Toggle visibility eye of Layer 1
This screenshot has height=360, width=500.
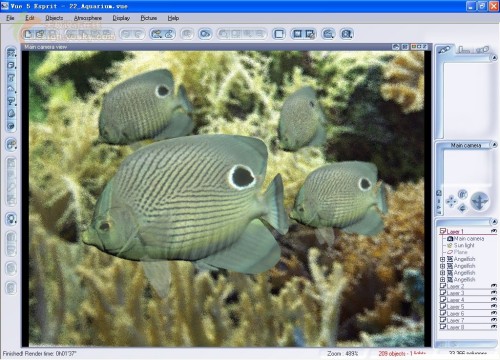tap(493, 231)
